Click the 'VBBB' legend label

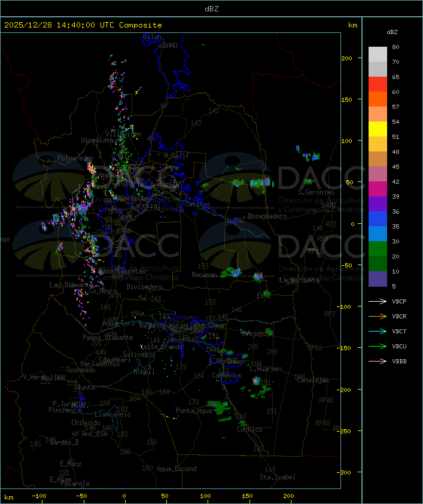click(x=399, y=362)
